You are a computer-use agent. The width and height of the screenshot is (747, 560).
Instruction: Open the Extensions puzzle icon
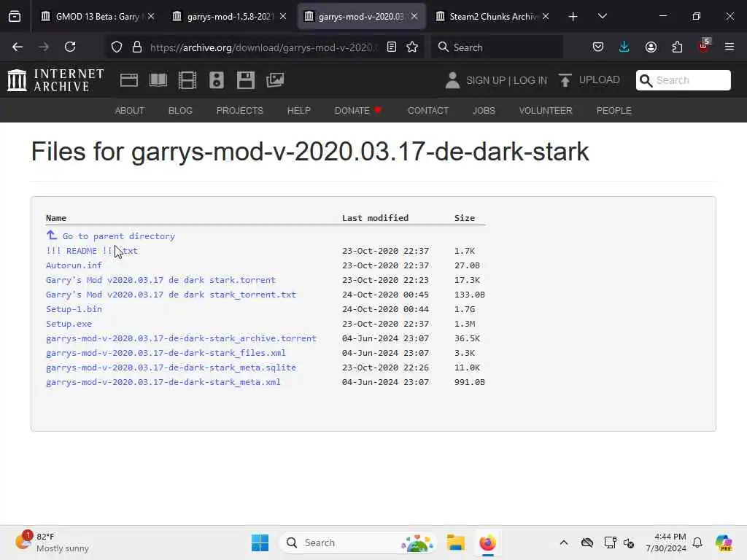click(677, 47)
